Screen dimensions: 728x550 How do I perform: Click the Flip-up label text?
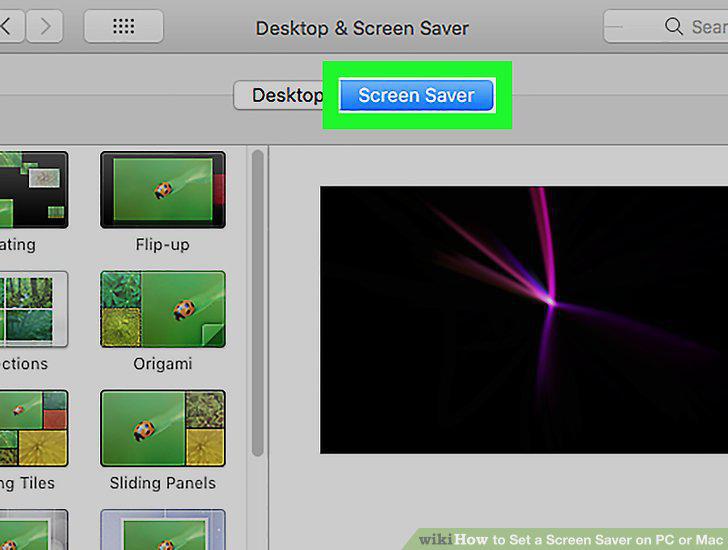[162, 245]
